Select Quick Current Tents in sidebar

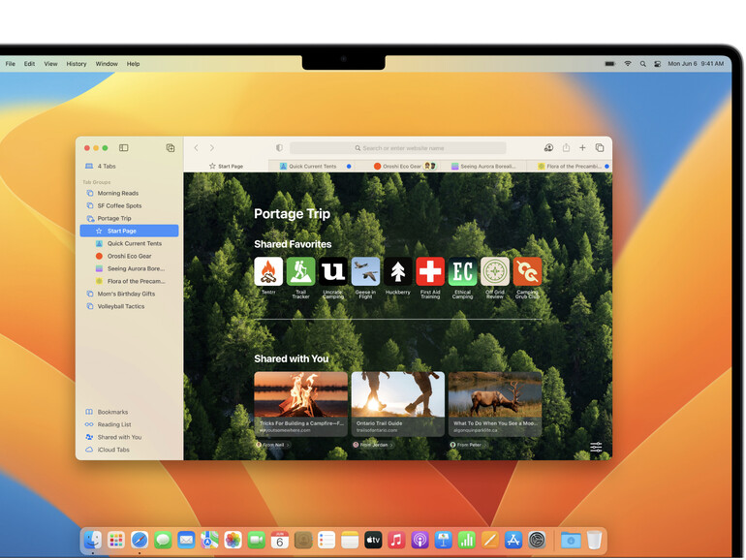(130, 243)
